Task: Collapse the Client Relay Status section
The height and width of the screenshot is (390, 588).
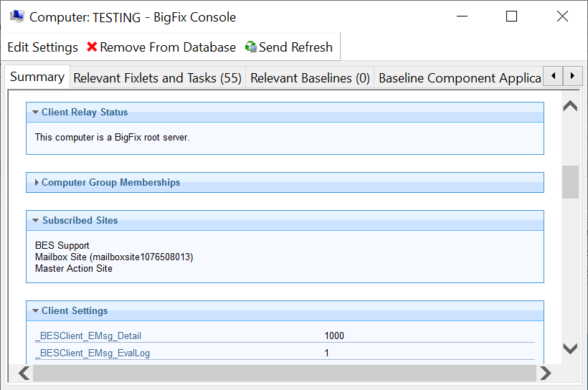Action: coord(35,113)
